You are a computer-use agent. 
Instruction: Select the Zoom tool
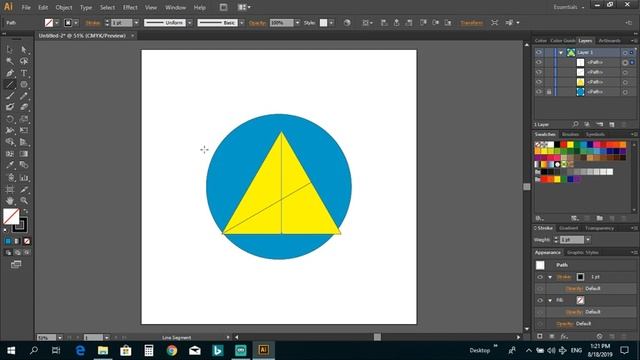tap(24, 201)
